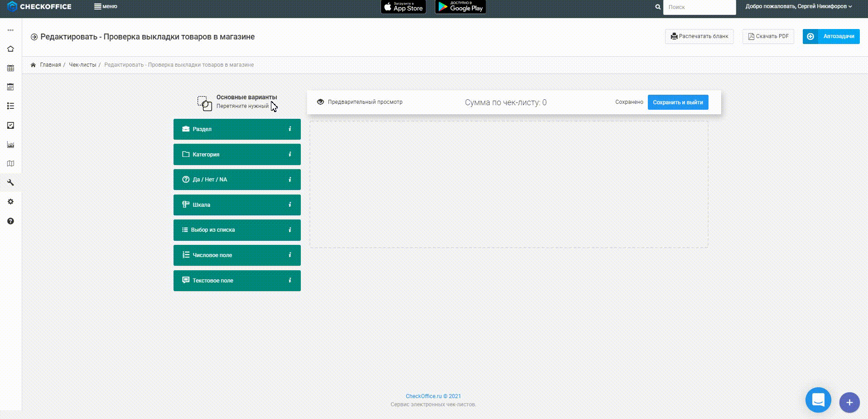Open the hamburger меню in the header
Viewport: 868px width, 419px height.
(106, 6)
